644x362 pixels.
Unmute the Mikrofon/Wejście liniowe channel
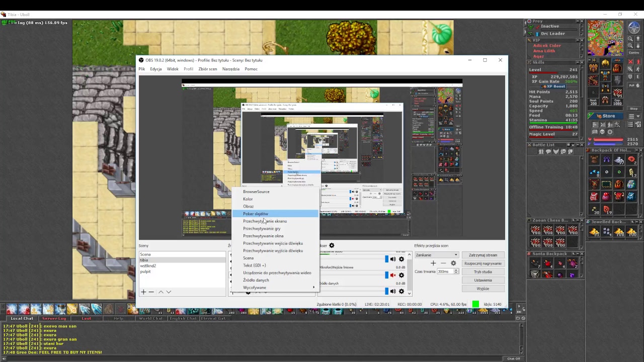tap(393, 275)
